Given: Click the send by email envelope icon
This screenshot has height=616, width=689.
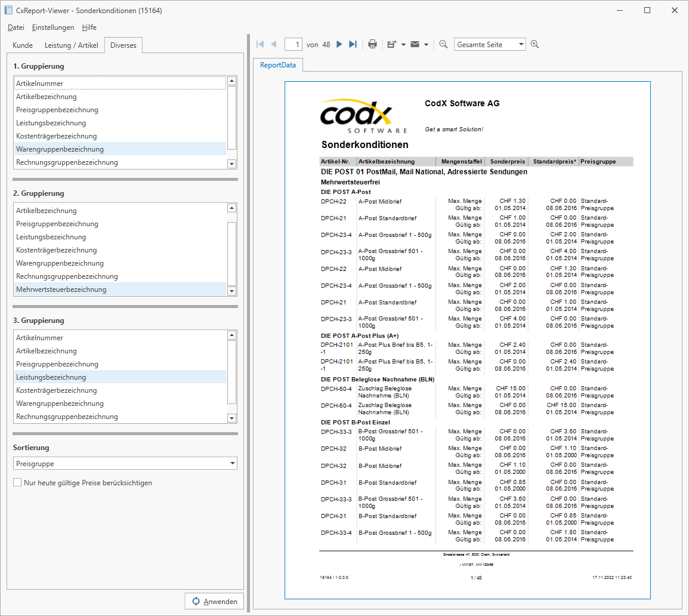Looking at the screenshot, I should pyautogui.click(x=415, y=44).
